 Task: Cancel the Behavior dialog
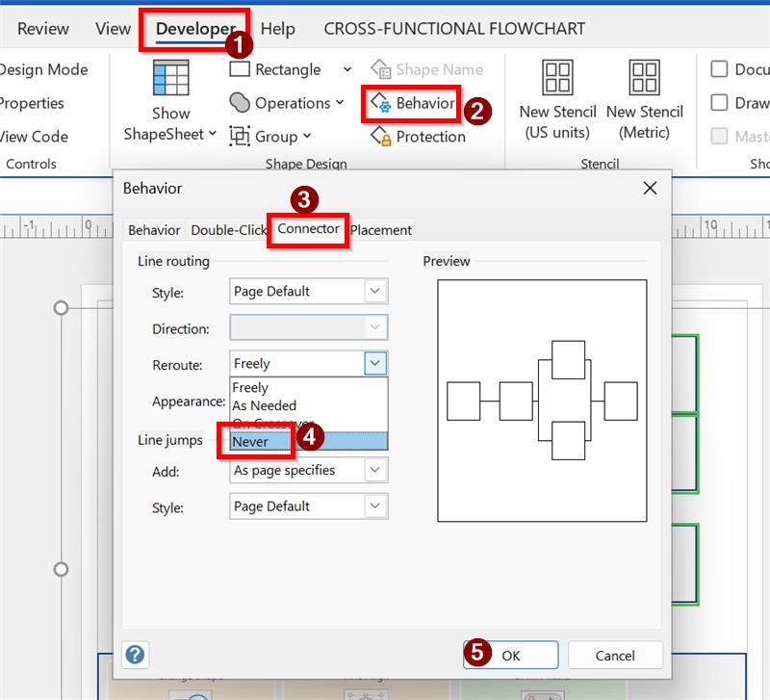click(615, 655)
